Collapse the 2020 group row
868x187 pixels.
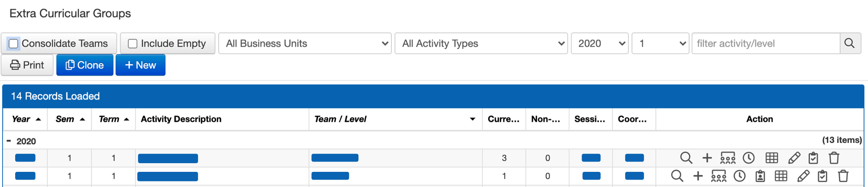(9, 141)
